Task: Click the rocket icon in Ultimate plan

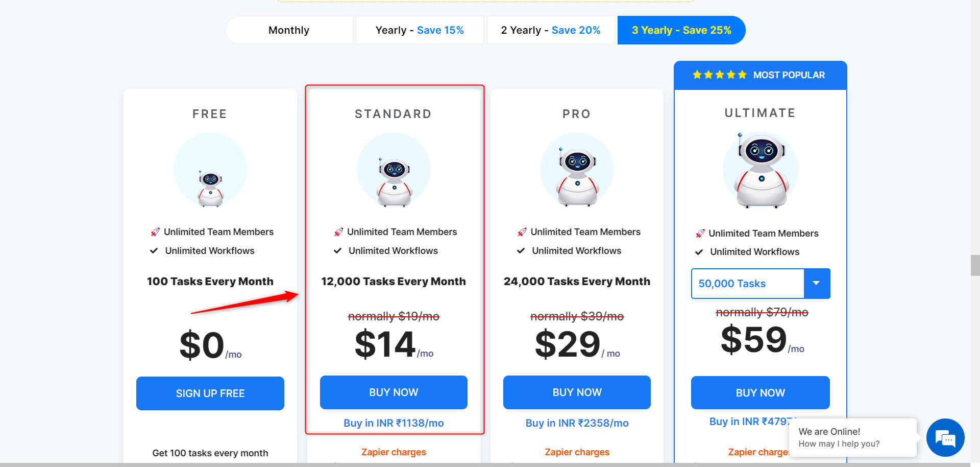Action: click(x=700, y=233)
